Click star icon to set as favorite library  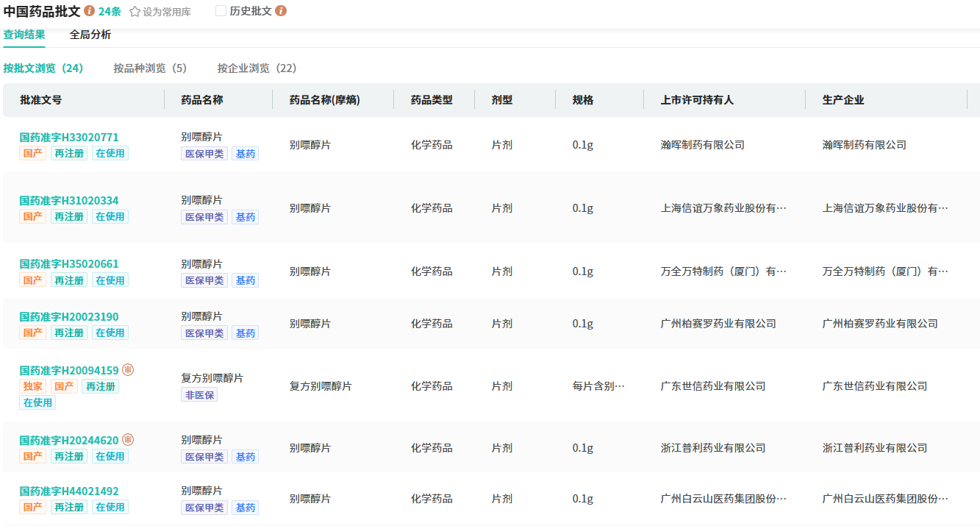pos(135,12)
